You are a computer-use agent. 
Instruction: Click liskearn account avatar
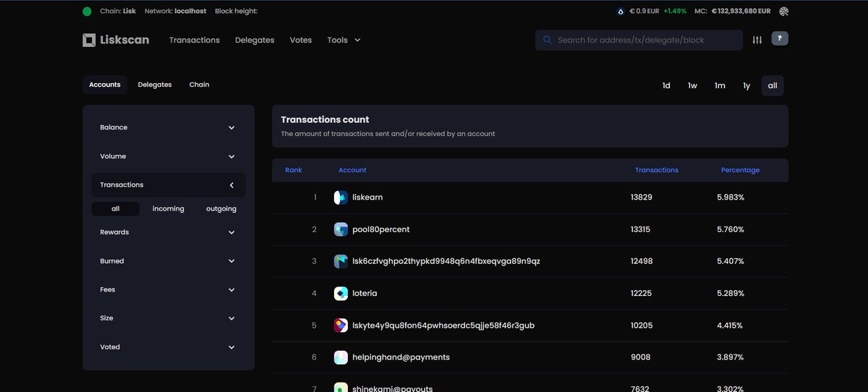[341, 197]
